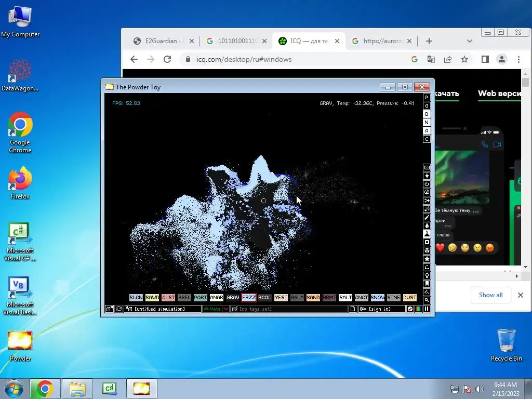532x399 pixels.
Task: Open the simulation browser icon
Action: point(109,309)
